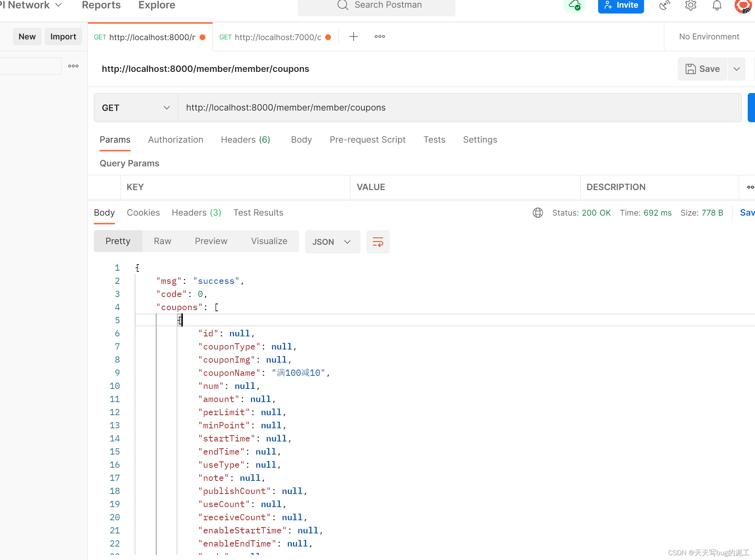Click the request title http://localhost:8000/member/member/coupons
Viewport: 755px width, 560px height.
click(x=205, y=69)
